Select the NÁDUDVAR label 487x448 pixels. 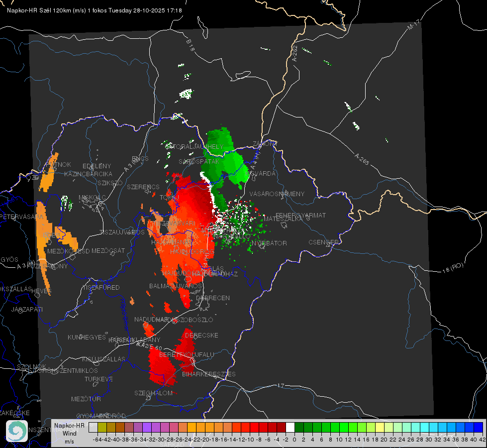click(x=151, y=319)
